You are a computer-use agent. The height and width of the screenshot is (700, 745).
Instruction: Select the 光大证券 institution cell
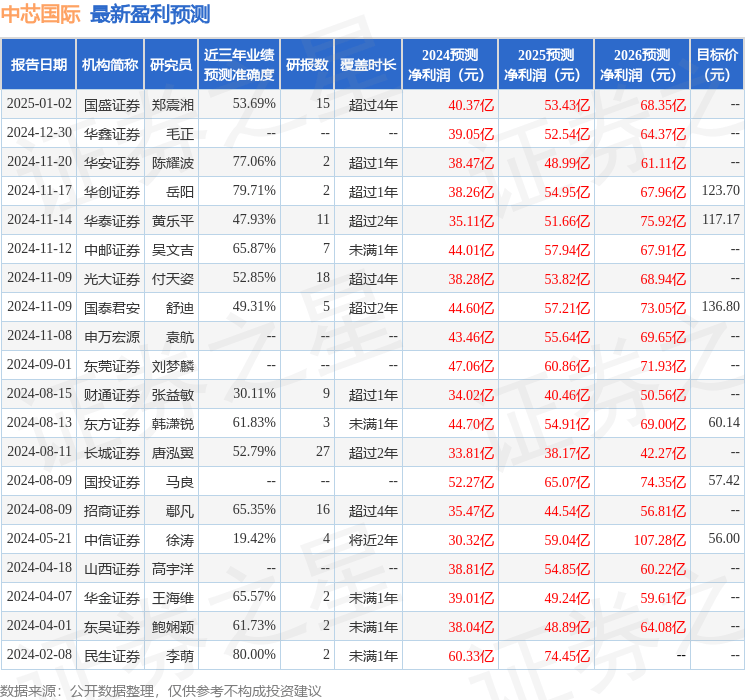[x=112, y=278]
